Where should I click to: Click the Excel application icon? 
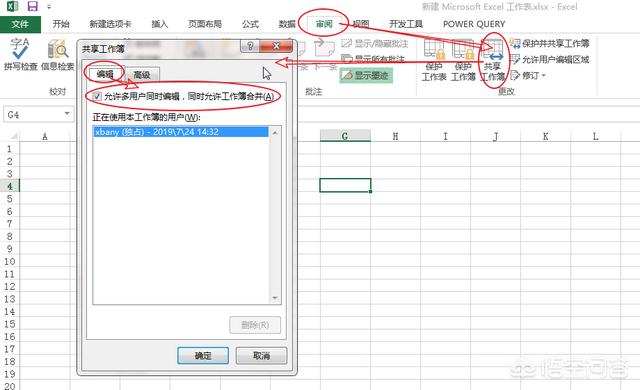12,6
